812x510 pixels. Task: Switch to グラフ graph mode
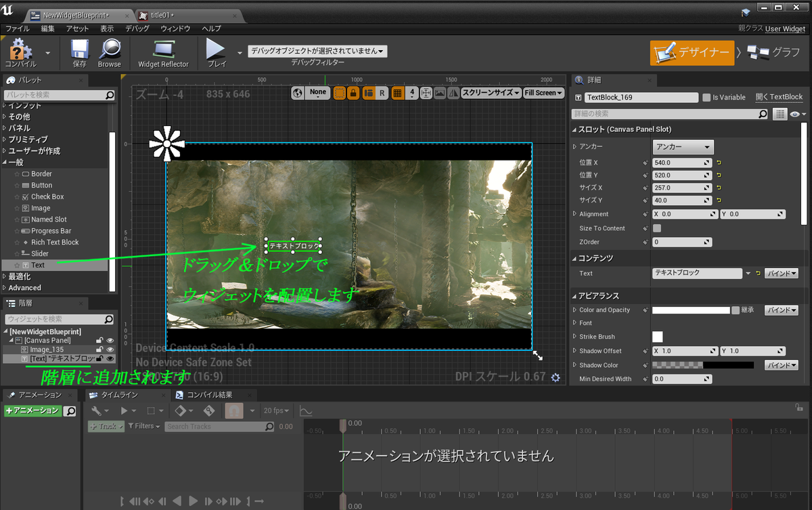click(x=773, y=52)
